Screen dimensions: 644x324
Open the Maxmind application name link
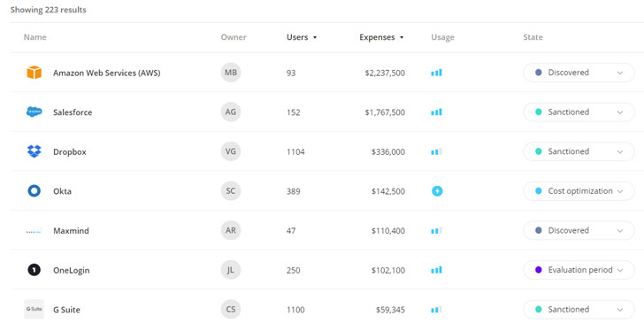[x=71, y=231]
